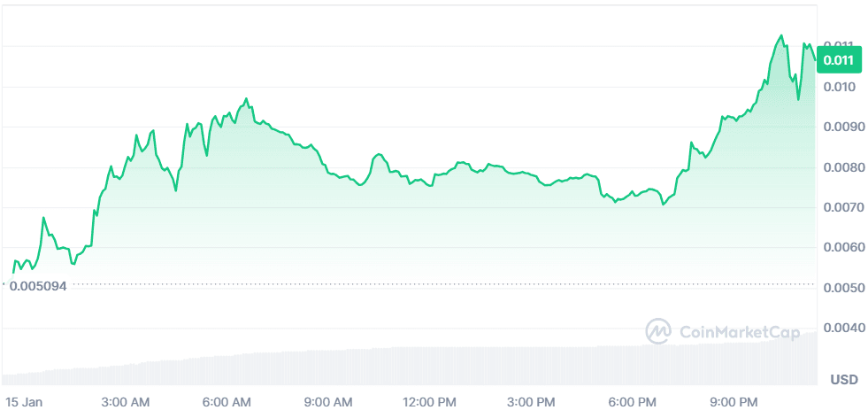Viewport: 868px width, 410px height.
Task: Select the 6:00 AM time marker
Action: 227,402
